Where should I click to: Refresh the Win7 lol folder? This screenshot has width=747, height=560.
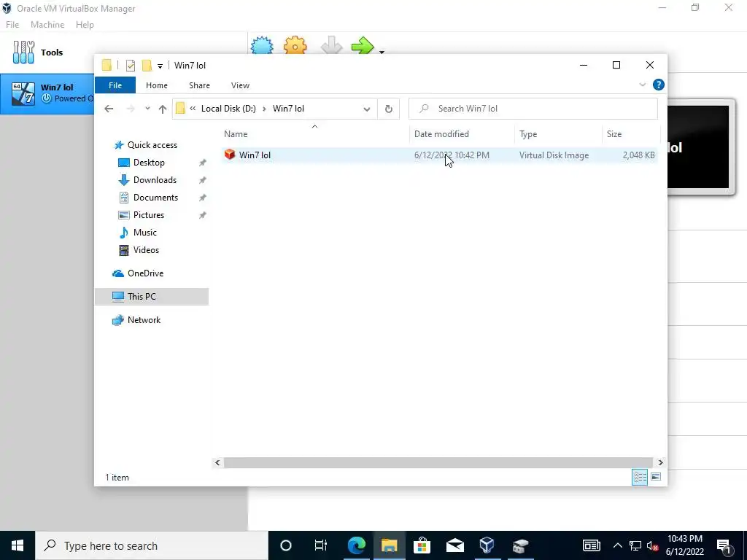pos(389,109)
